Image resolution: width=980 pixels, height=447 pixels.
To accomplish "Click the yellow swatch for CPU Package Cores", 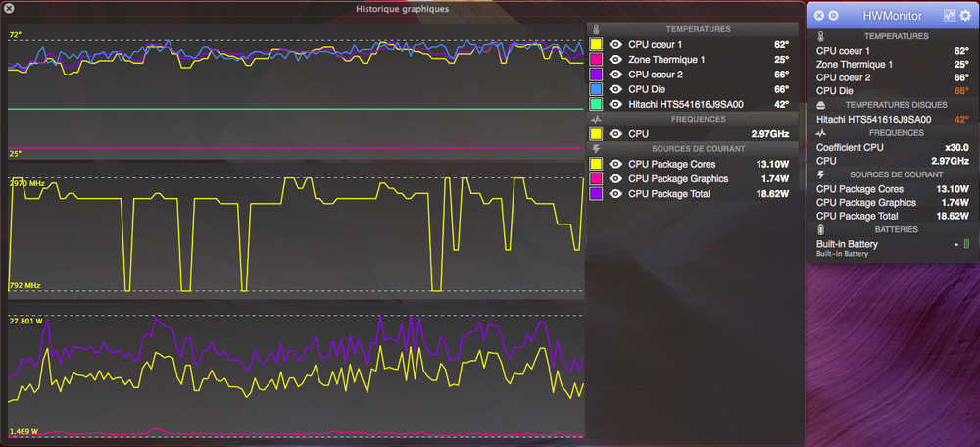I will coord(596,164).
